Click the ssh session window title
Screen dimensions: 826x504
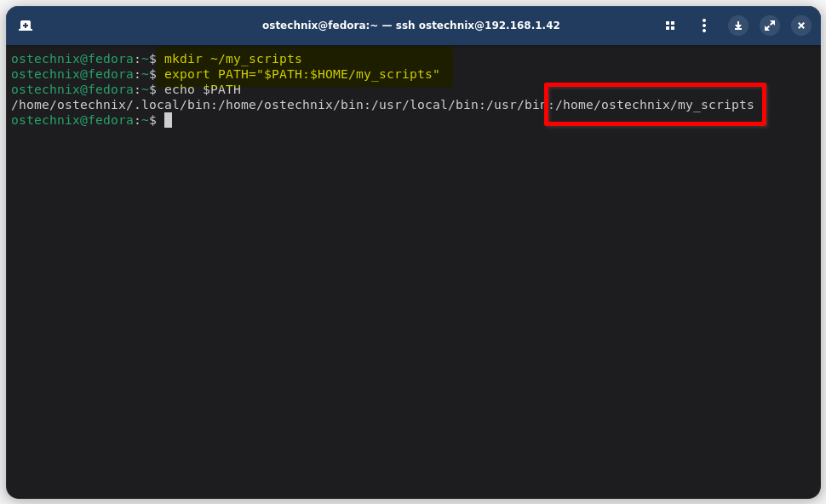point(411,26)
